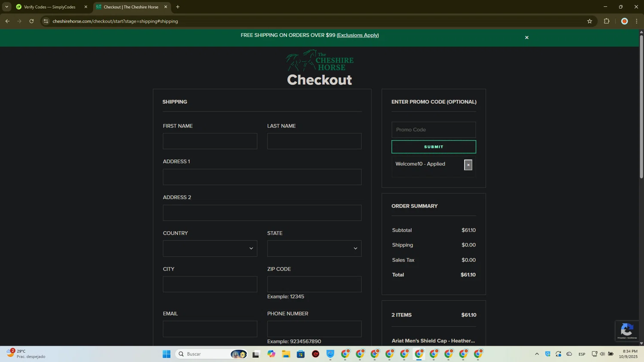Open the red circular taskbar app

[x=316, y=354]
